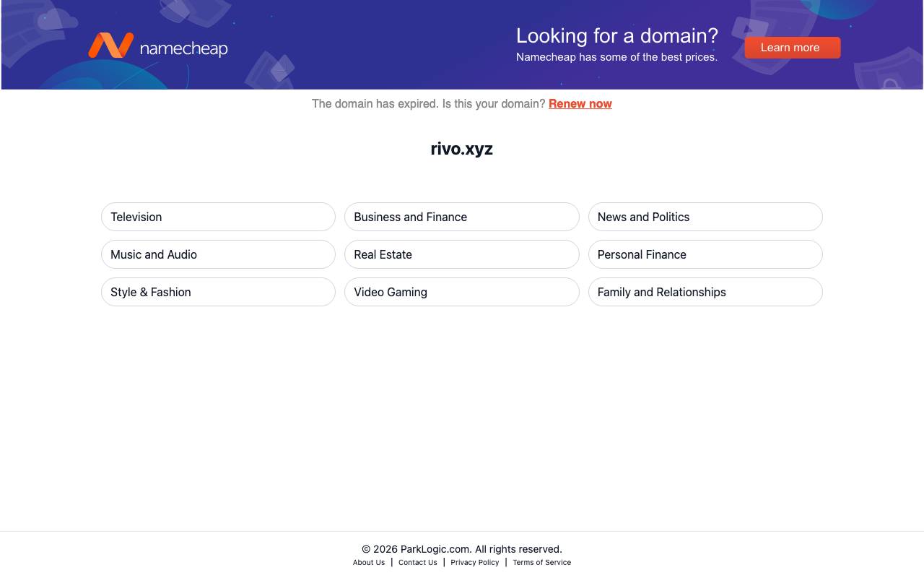The height and width of the screenshot is (578, 924).
Task: Select the Television category
Action: tap(218, 217)
